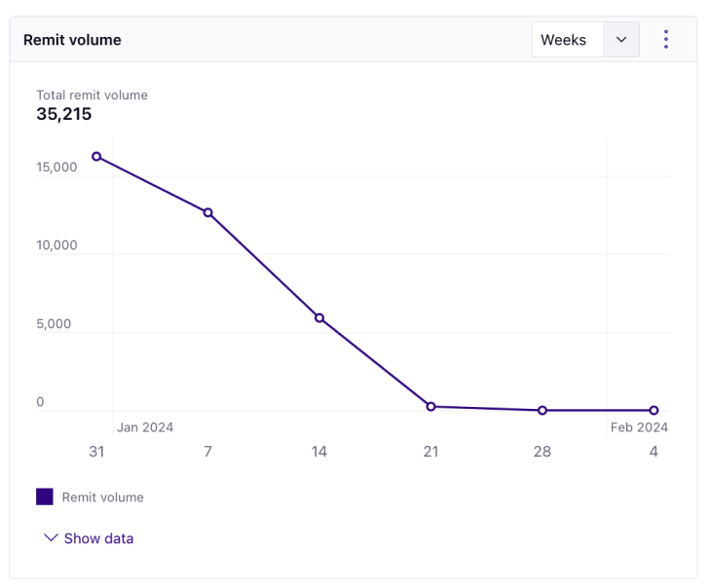Click the x-axis label 14

coord(319,451)
